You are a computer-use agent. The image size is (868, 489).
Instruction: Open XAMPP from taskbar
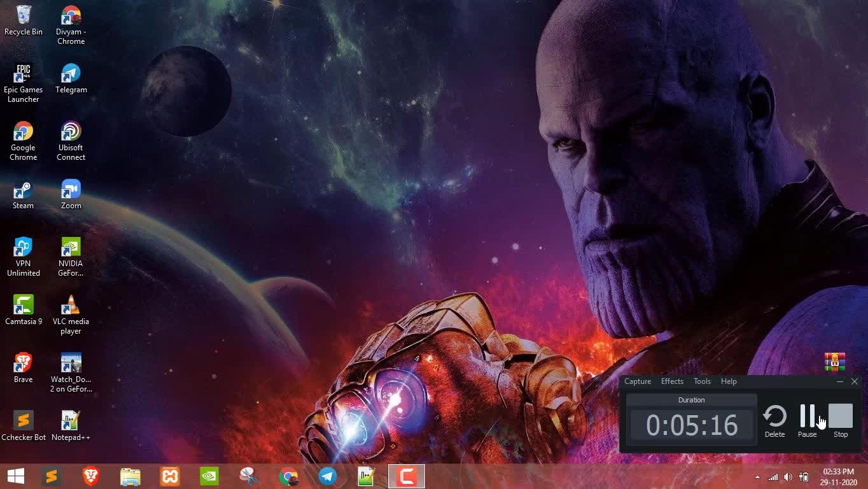click(170, 476)
